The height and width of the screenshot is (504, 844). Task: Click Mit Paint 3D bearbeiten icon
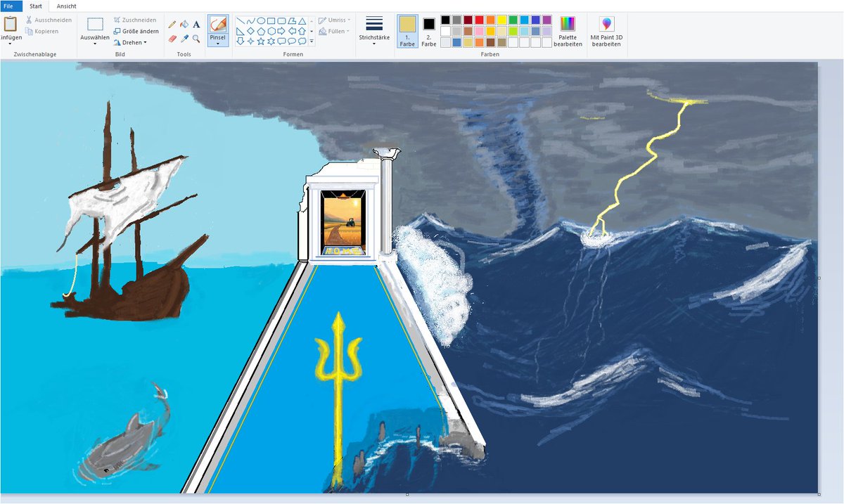pos(606,24)
